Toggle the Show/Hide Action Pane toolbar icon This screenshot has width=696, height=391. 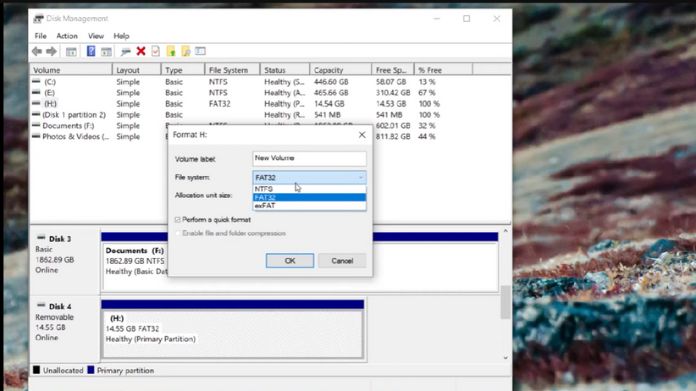tap(106, 51)
